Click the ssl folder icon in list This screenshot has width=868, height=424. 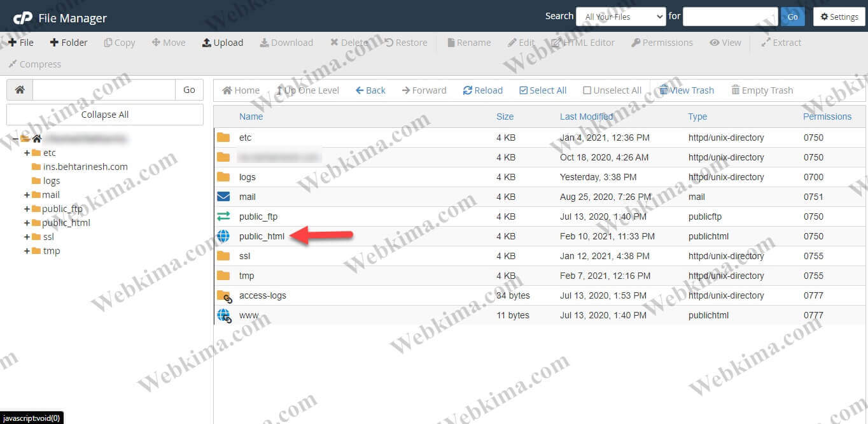223,256
